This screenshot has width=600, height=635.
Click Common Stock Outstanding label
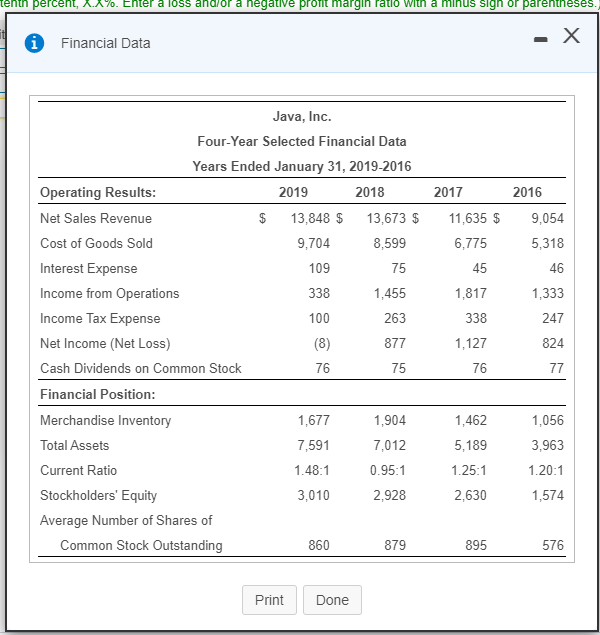(x=141, y=546)
